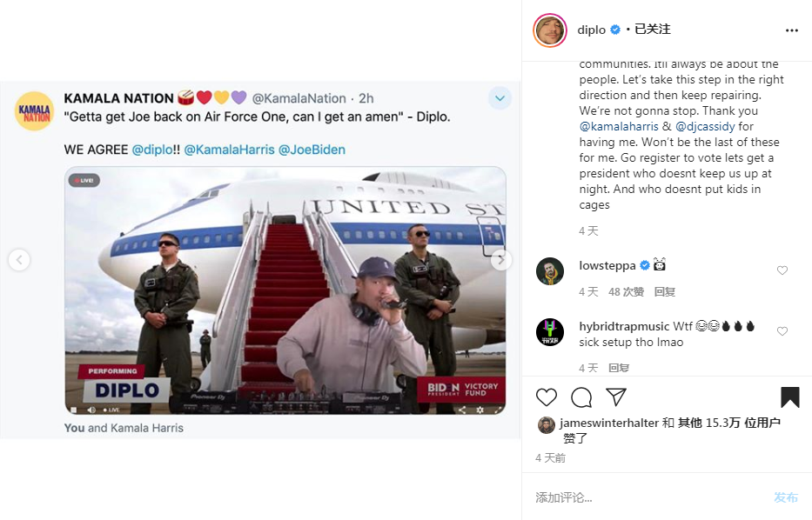The height and width of the screenshot is (520, 812).
Task: Like the post with the heart icon
Action: 547,397
